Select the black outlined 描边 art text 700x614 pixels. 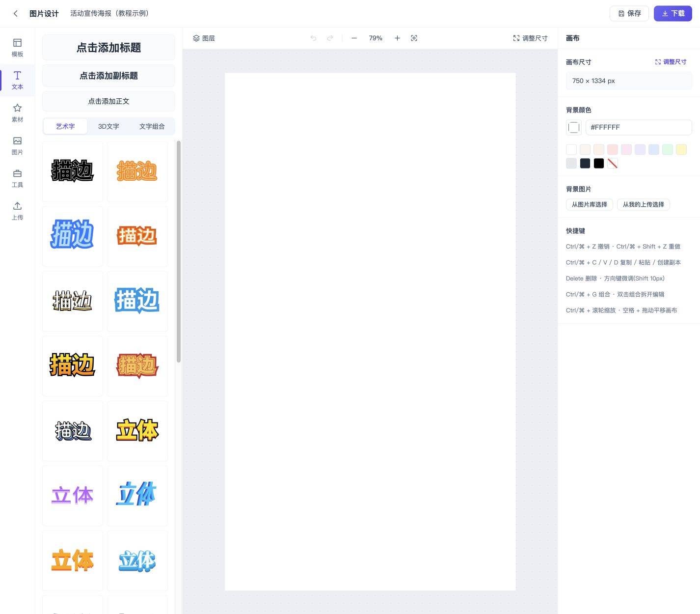click(x=73, y=171)
